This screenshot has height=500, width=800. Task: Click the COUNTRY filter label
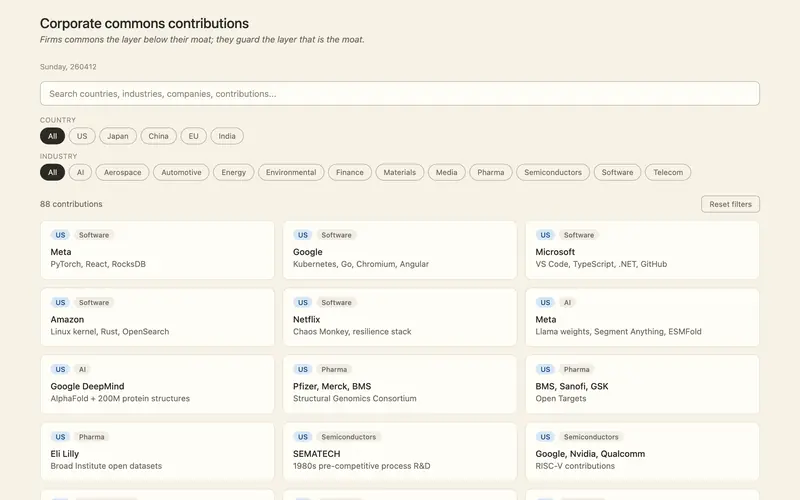pos(58,120)
